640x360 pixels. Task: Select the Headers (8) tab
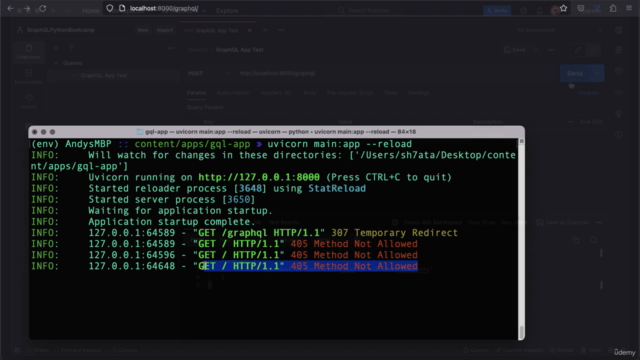[276, 93]
